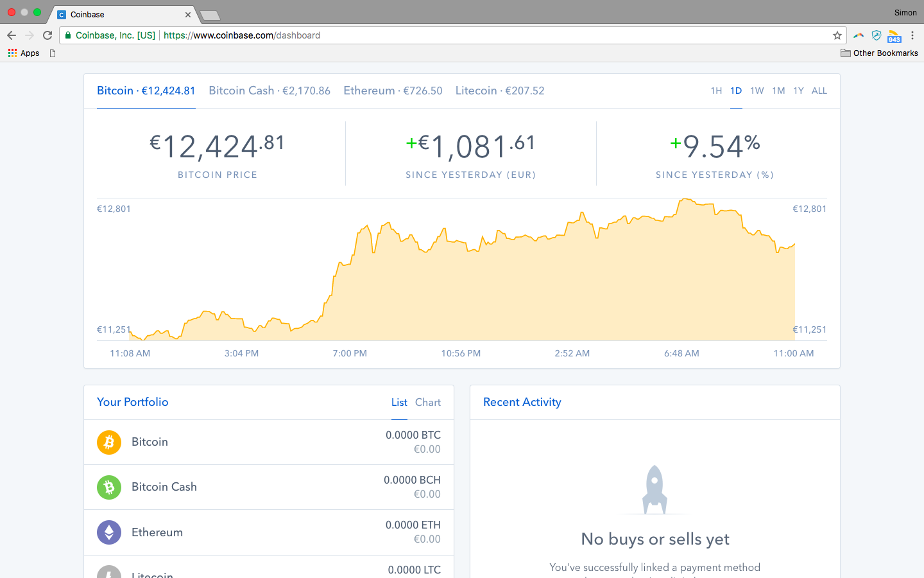This screenshot has height=578, width=924.
Task: Click the €12,424.81 Bitcoin price figure
Action: (218, 146)
